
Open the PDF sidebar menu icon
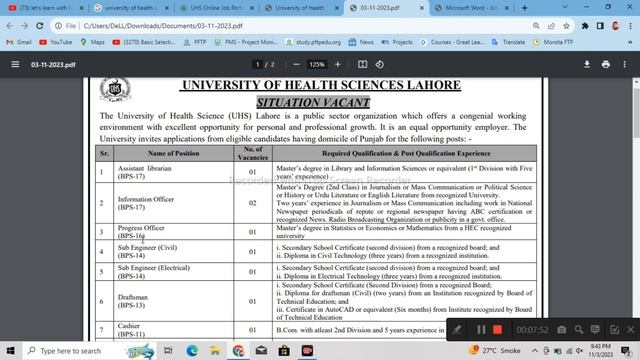(x=15, y=64)
